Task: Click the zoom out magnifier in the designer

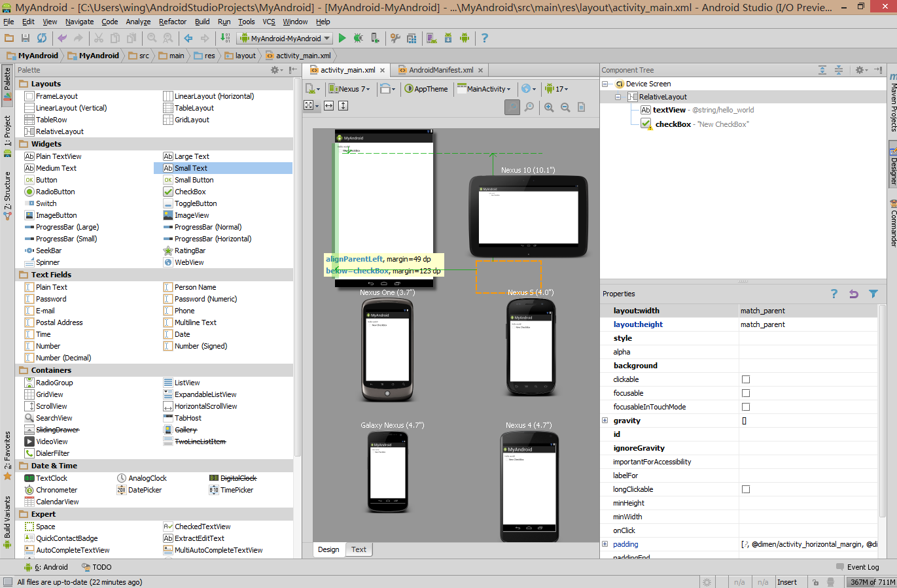Action: pos(565,107)
